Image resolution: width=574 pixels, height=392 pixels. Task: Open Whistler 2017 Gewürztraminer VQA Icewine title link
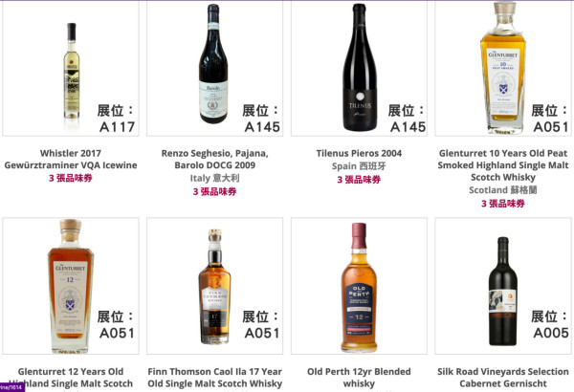tap(71, 160)
